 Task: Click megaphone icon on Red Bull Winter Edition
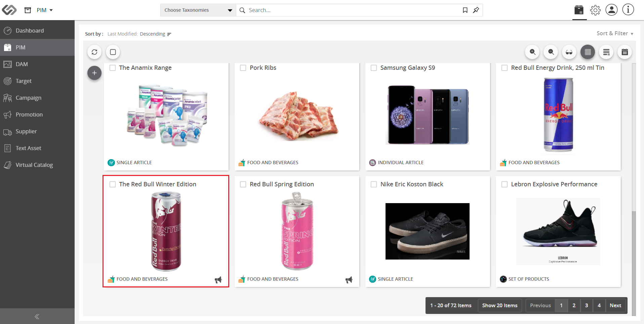pos(218,280)
